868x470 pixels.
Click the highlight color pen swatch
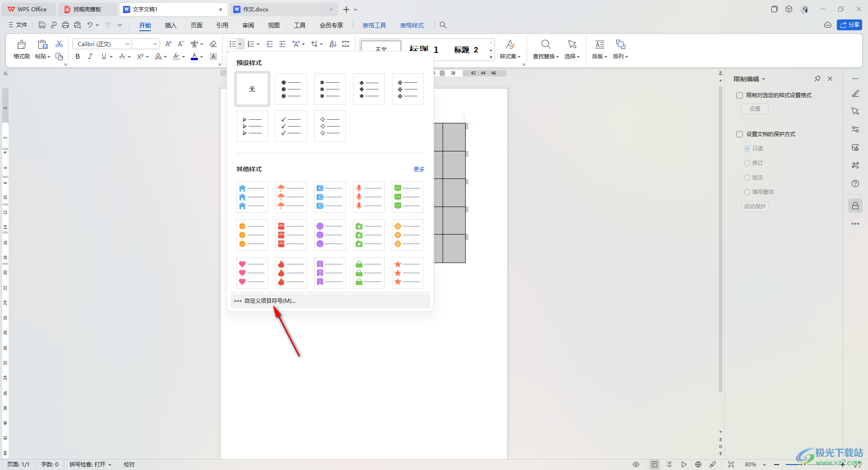(176, 56)
